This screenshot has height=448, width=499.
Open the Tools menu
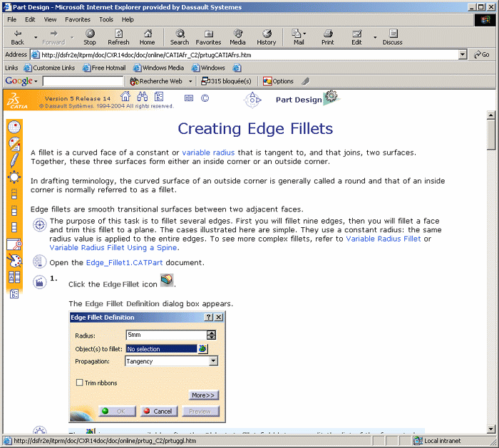pyautogui.click(x=106, y=20)
